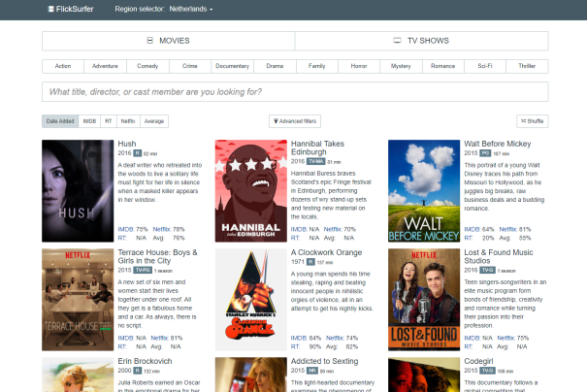Image resolution: width=587 pixels, height=392 pixels.
Task: Click the Codegirl title
Action: (x=478, y=361)
